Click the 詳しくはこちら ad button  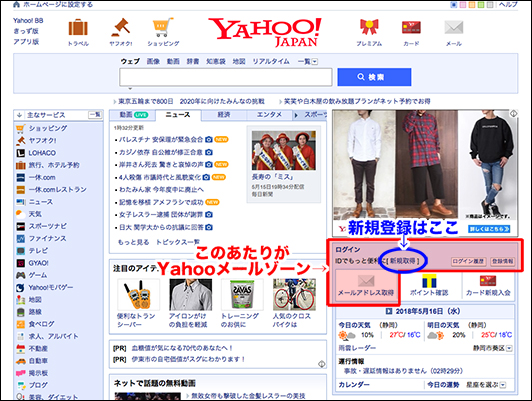click(x=489, y=229)
